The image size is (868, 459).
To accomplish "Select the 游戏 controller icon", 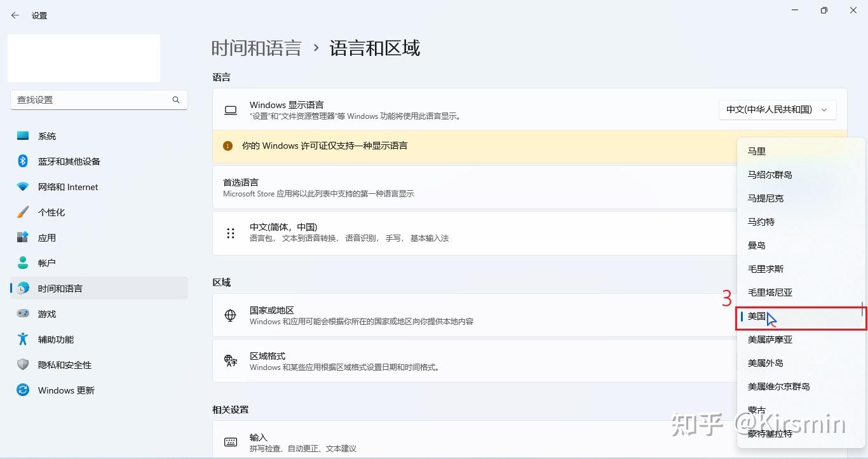I will (x=23, y=313).
